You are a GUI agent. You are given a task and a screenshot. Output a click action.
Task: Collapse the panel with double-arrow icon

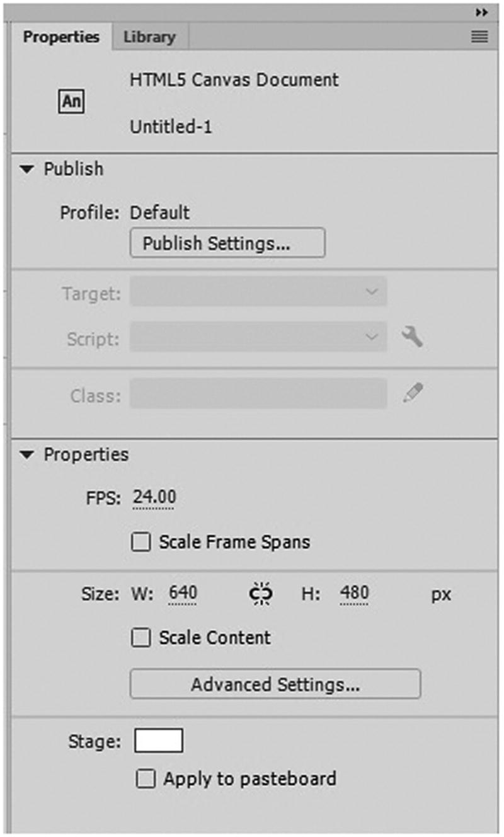(x=482, y=13)
